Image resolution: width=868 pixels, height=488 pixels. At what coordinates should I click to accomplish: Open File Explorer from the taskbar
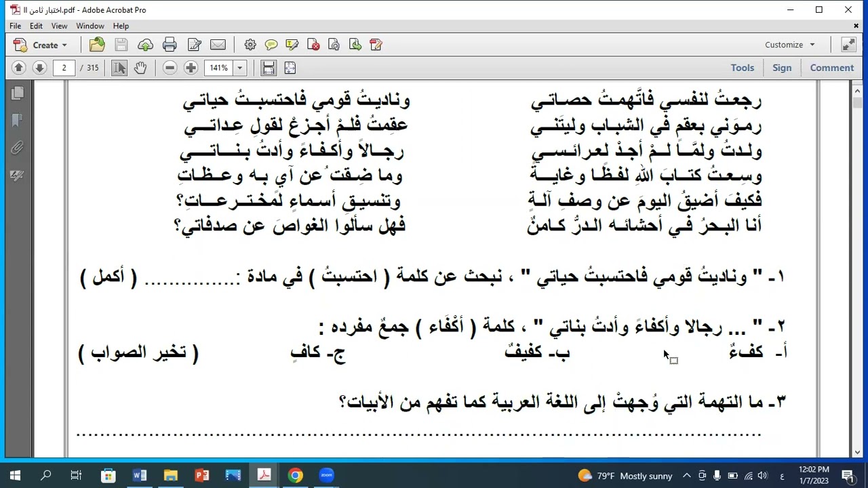pyautogui.click(x=171, y=476)
